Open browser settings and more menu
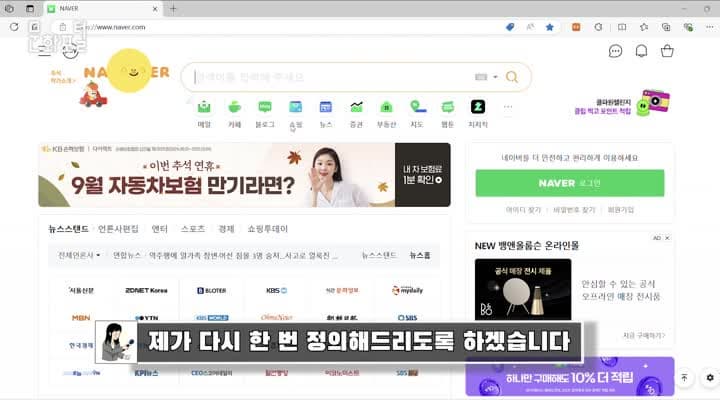 (x=709, y=27)
